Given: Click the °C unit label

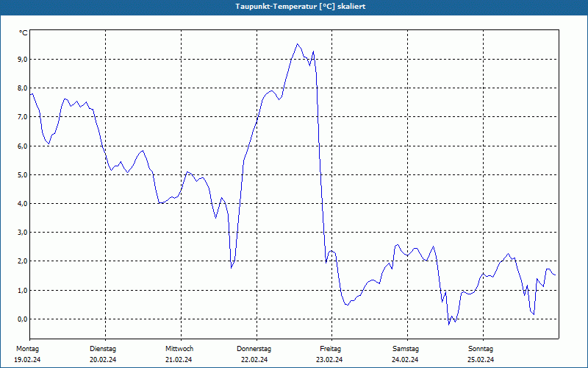Looking at the screenshot, I should click(x=24, y=33).
